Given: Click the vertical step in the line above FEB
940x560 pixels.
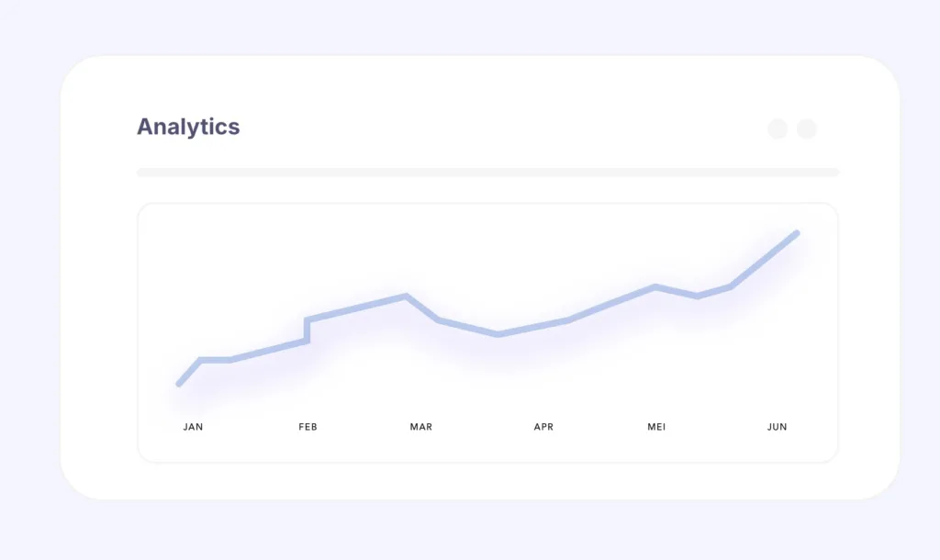Looking at the screenshot, I should point(307,330).
